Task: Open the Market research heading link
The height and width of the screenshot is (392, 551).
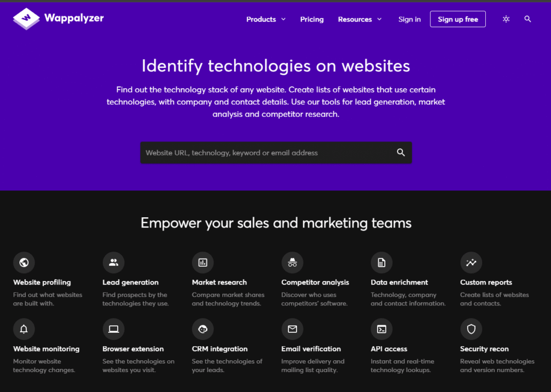Action: (x=220, y=282)
